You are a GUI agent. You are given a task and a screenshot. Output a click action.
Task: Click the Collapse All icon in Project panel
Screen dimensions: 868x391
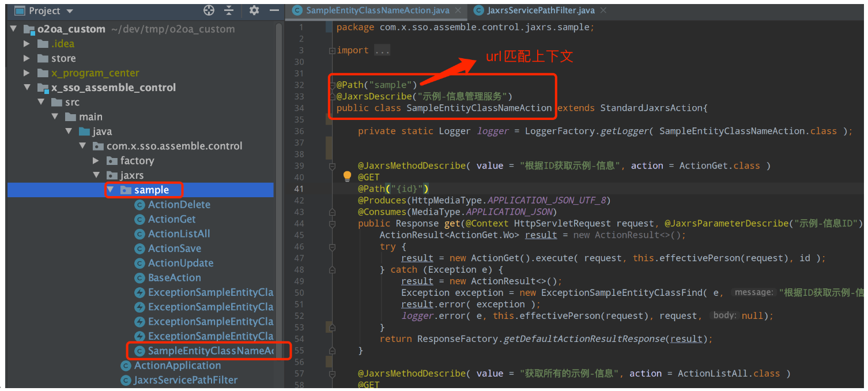pos(229,10)
